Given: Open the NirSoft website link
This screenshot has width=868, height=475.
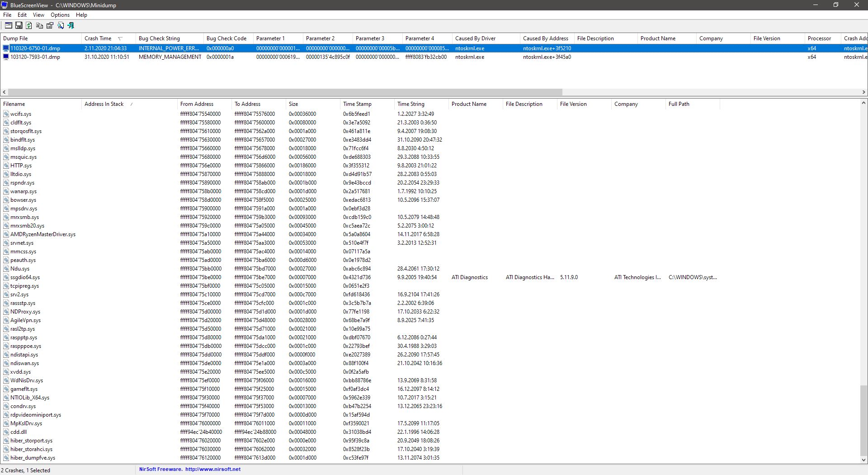Looking at the screenshot, I should tap(212, 470).
